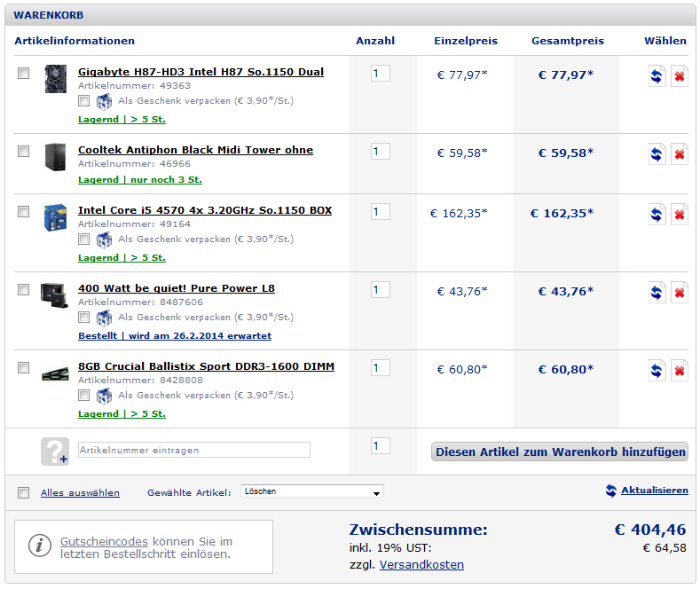Screen dimensions: 700x589
Task: Update the Crucial Ballistix Sport row
Action: (657, 371)
